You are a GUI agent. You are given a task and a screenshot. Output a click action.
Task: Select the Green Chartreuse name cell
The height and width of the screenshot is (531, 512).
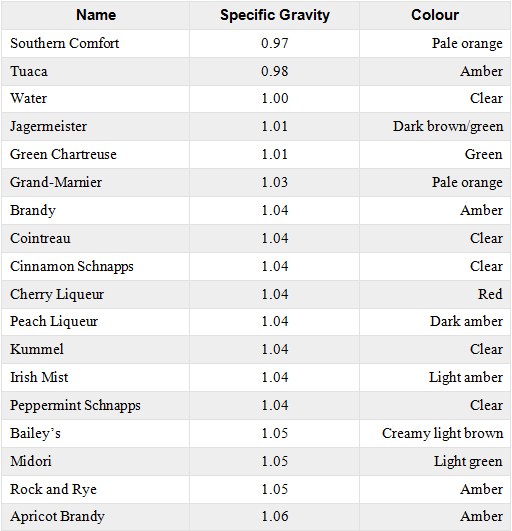tap(96, 154)
